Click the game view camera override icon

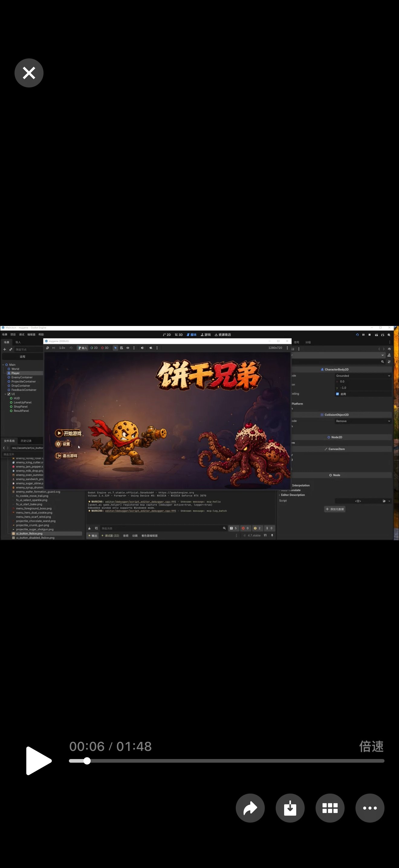click(x=151, y=348)
